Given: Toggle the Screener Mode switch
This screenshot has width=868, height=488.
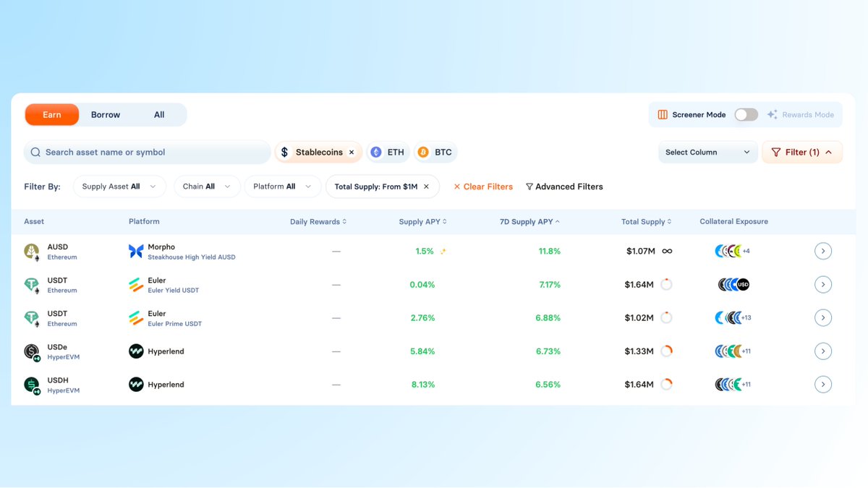Looking at the screenshot, I should pyautogui.click(x=746, y=114).
